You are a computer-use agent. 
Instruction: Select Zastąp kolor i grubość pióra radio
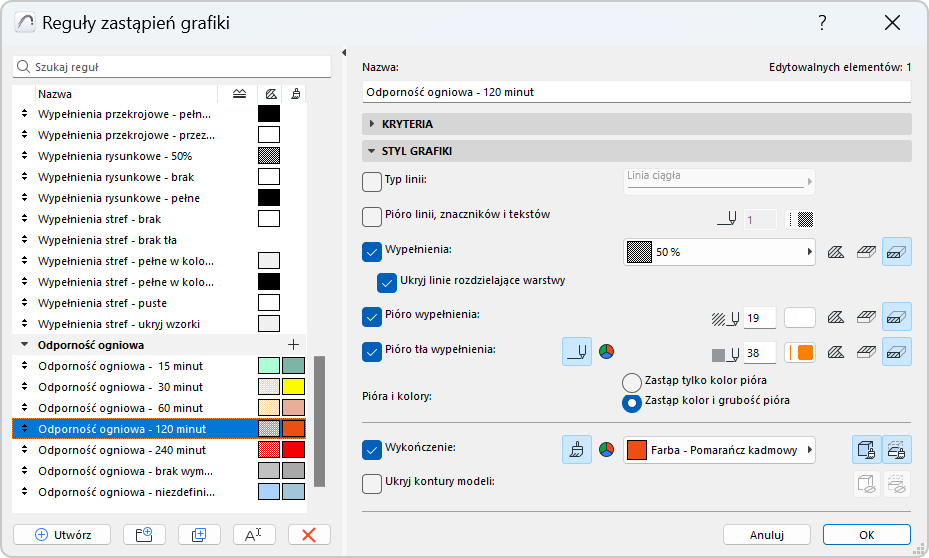pyautogui.click(x=632, y=403)
